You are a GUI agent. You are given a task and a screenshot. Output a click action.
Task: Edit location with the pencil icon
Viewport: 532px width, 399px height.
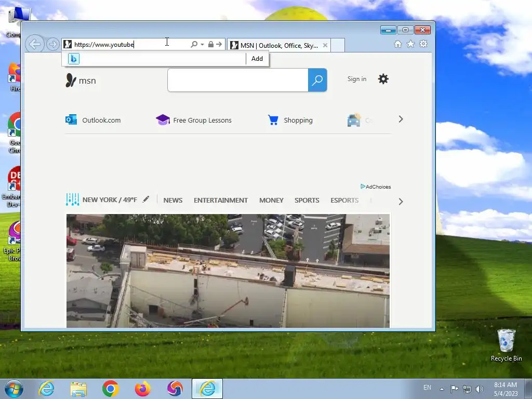146,199
